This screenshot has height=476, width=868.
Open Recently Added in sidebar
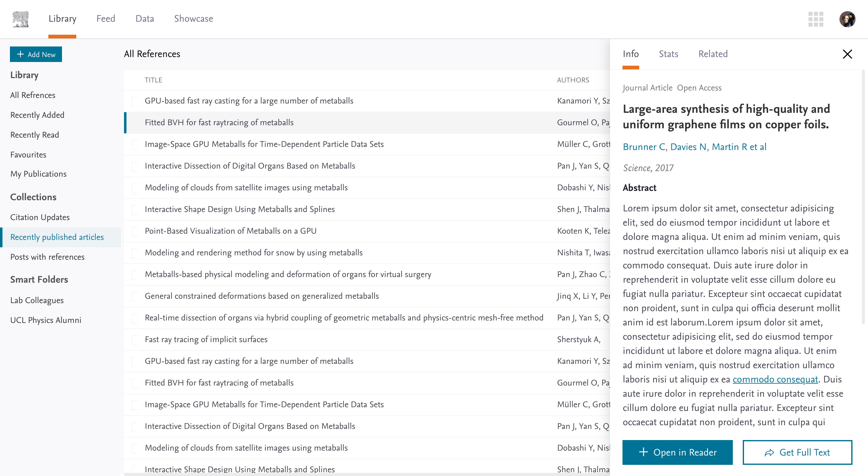coord(37,115)
